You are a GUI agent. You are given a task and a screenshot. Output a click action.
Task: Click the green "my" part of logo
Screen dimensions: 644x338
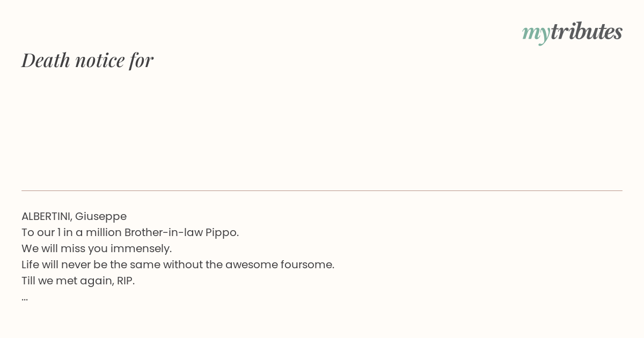click(x=536, y=34)
